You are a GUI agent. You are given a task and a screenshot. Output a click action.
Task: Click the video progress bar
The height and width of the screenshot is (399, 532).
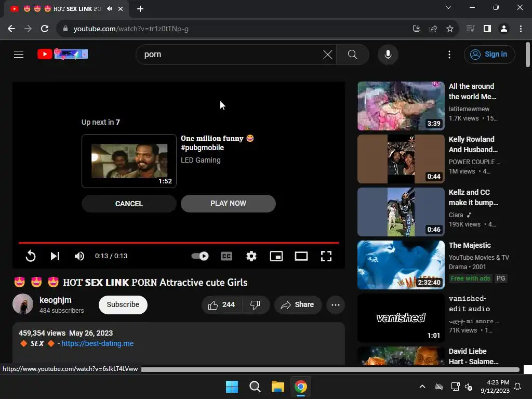(x=179, y=243)
